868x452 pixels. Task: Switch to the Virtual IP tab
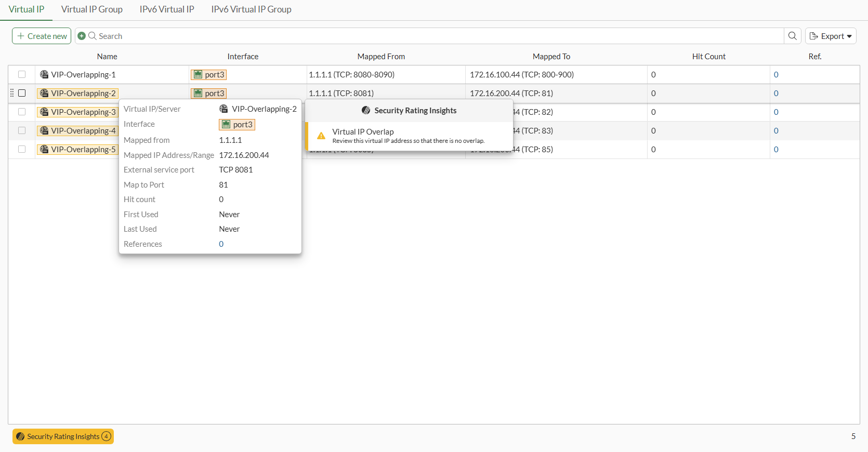tap(27, 9)
